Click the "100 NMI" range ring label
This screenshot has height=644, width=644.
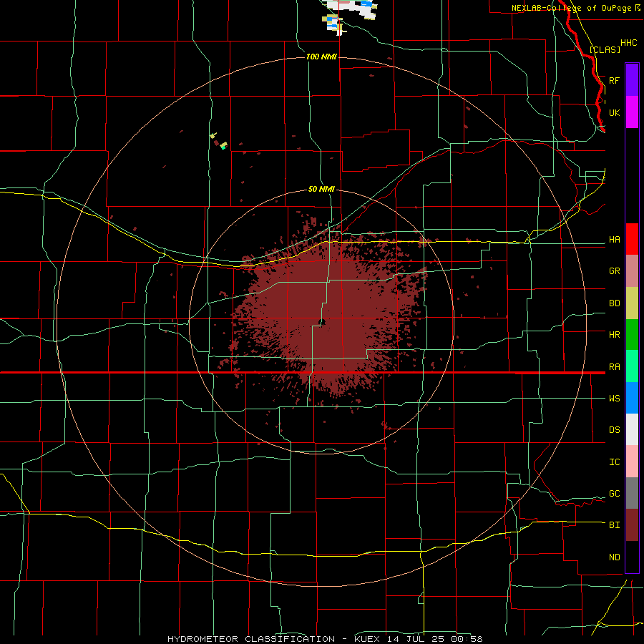click(x=321, y=57)
